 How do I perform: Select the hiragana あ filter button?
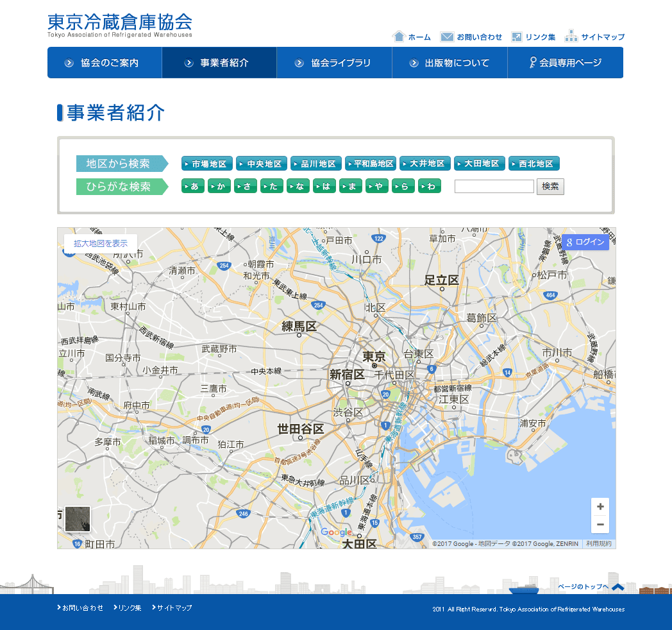click(193, 185)
